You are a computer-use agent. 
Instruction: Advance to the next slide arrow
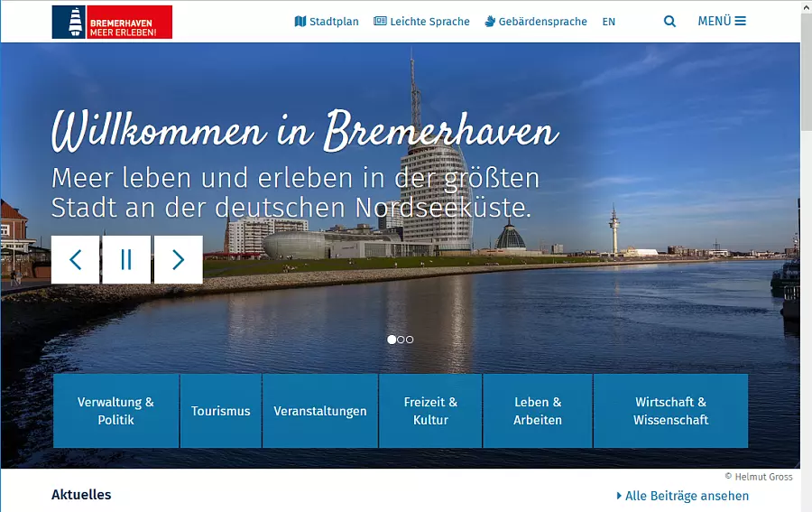[178, 260]
